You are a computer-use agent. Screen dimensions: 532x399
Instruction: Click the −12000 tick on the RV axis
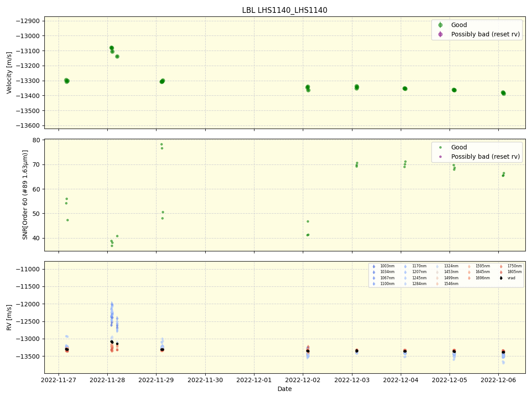(28, 304)
